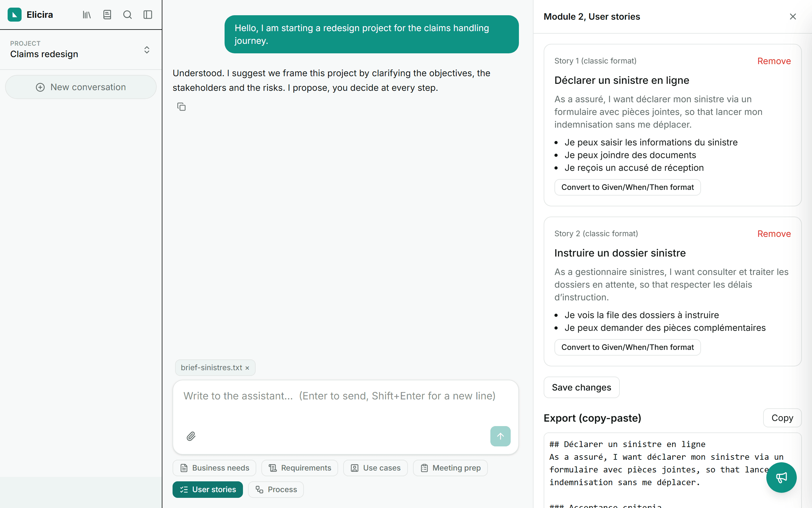Click the 'Export (copy-paste)' heading
Viewport: 812px width, 508px height.
tap(592, 418)
